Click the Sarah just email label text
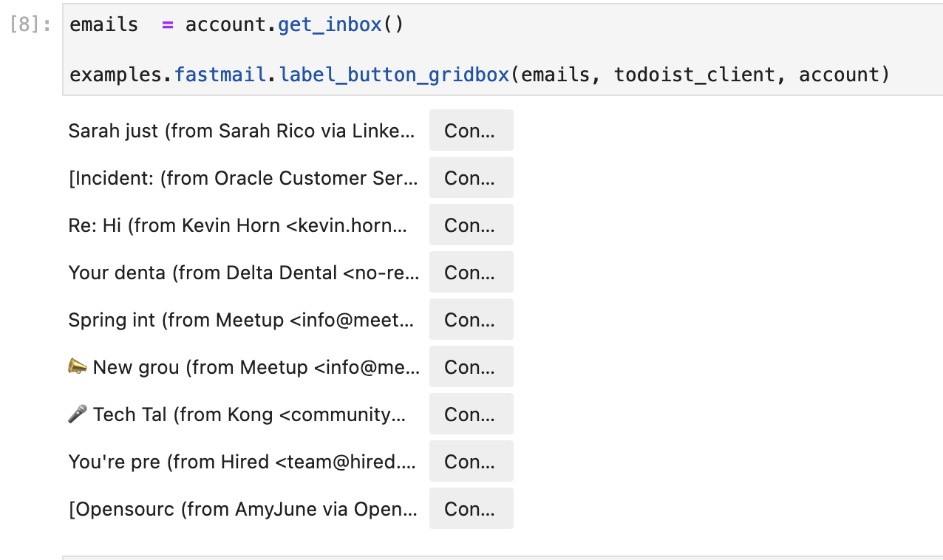The image size is (943, 560). coord(242,131)
